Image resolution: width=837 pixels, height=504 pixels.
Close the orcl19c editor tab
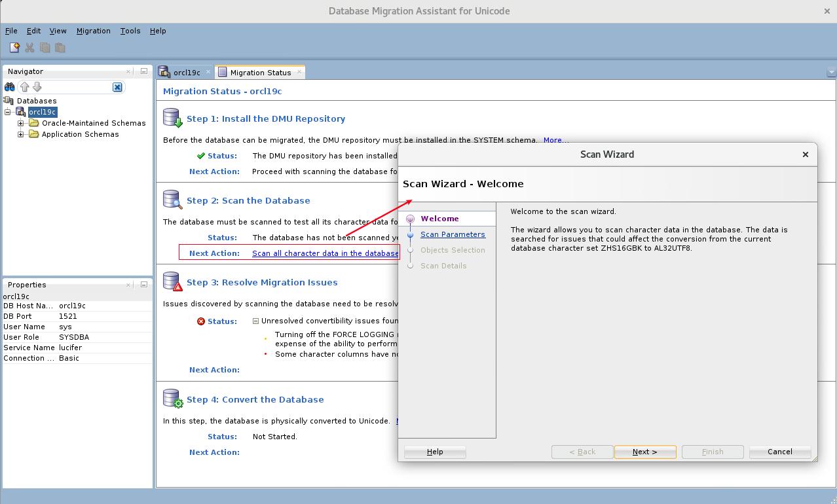208,72
